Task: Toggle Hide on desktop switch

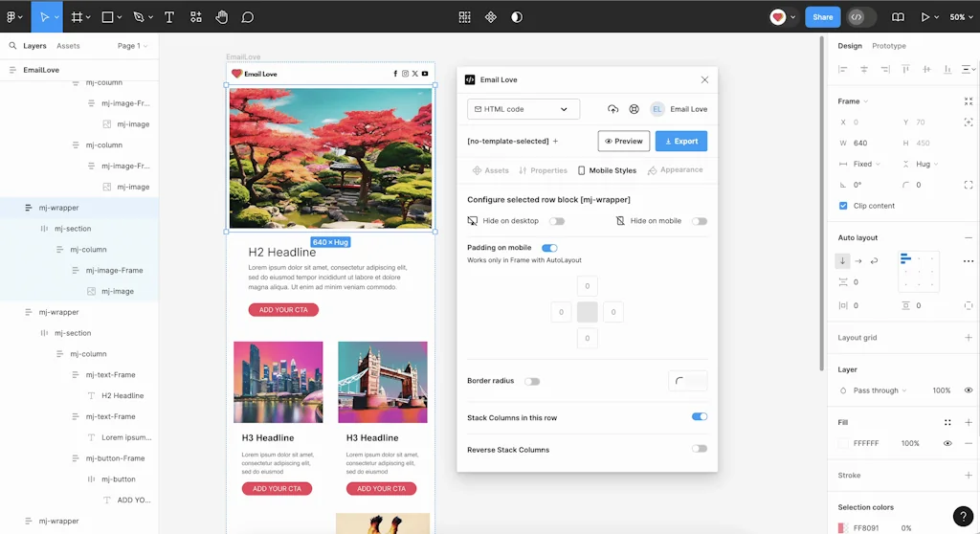Action: tap(556, 221)
